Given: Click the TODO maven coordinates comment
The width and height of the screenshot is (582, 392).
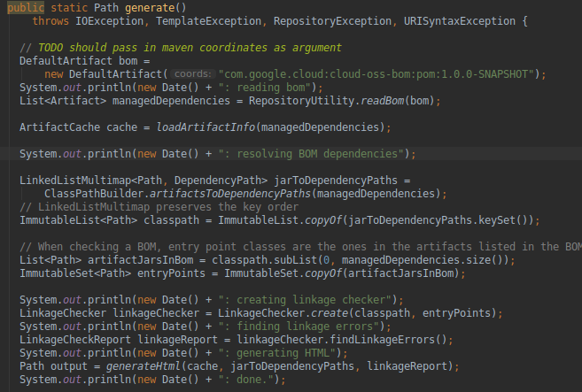Looking at the screenshot, I should [181, 48].
